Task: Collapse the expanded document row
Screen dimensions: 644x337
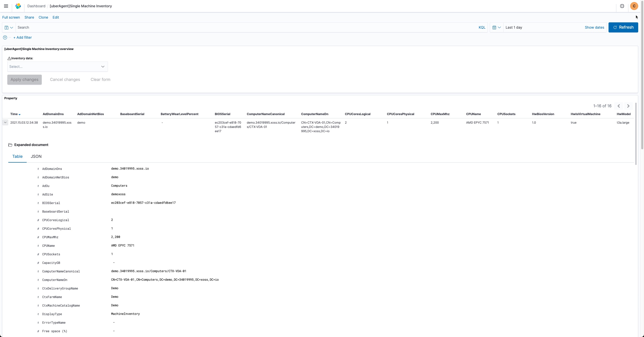Action: pyautogui.click(x=5, y=122)
